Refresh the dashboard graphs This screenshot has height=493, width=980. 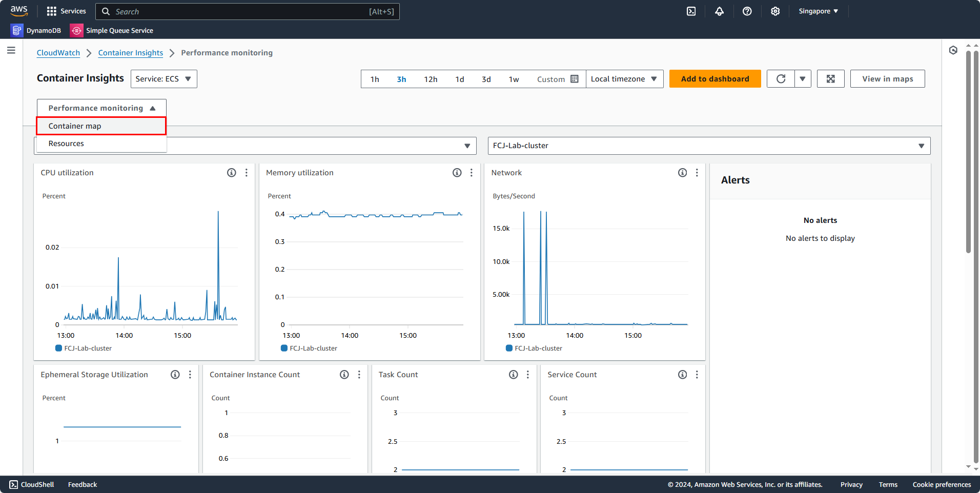[x=781, y=79]
